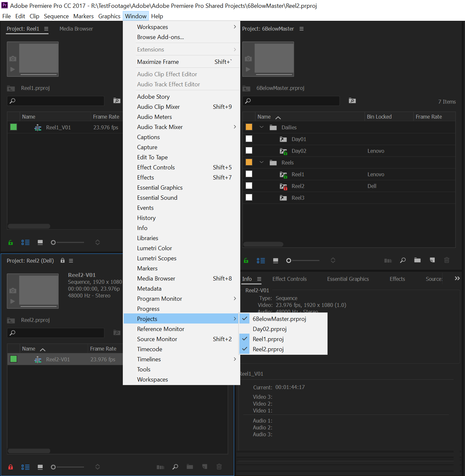The height and width of the screenshot is (476, 465).
Task: Expand Program Monitor submenu
Action: coord(182,299)
